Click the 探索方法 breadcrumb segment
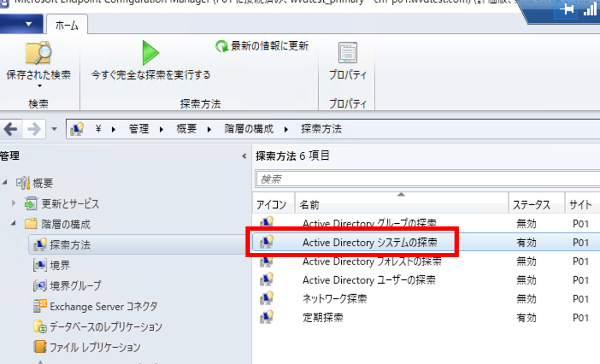Viewport: 600px width, 364px height. tap(322, 129)
